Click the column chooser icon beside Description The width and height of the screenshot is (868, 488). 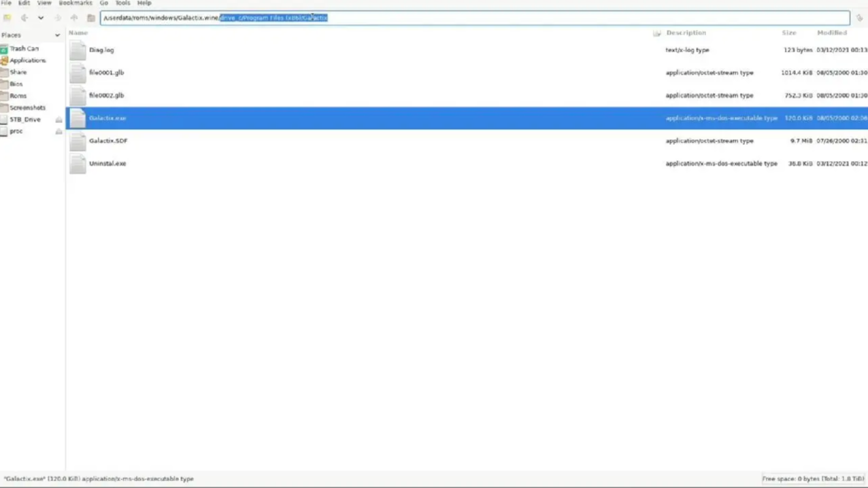tap(657, 33)
